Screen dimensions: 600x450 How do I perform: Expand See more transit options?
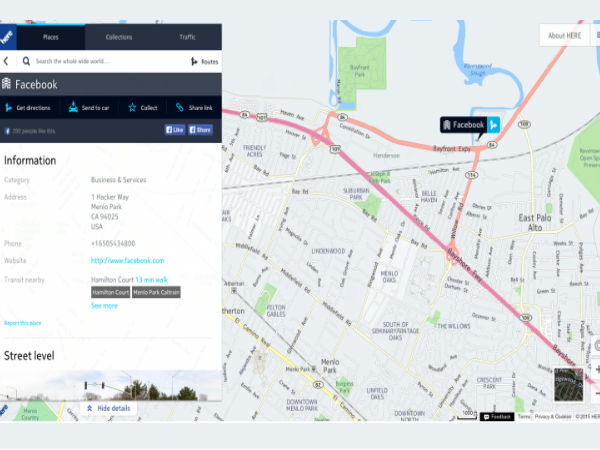click(104, 306)
